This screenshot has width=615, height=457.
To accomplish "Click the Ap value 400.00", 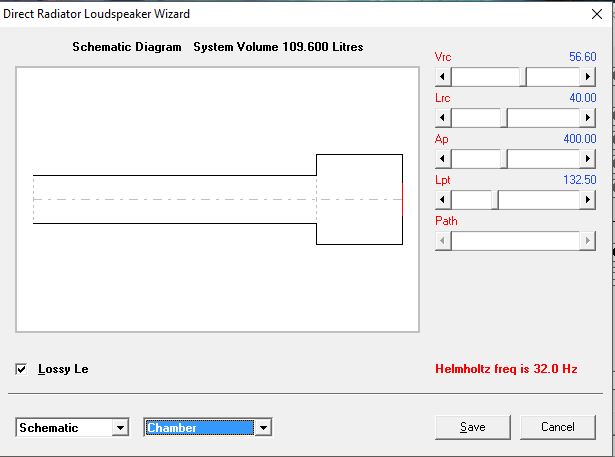I will click(580, 138).
